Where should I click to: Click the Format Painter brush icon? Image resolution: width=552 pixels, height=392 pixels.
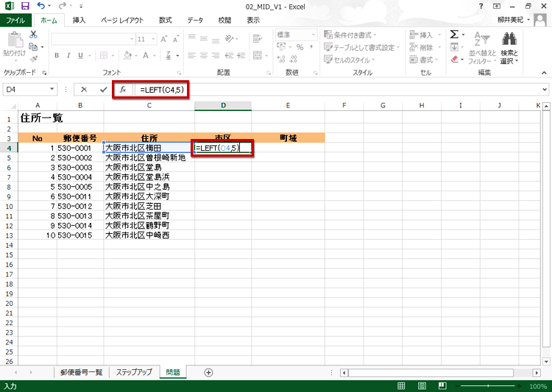pos(33,59)
